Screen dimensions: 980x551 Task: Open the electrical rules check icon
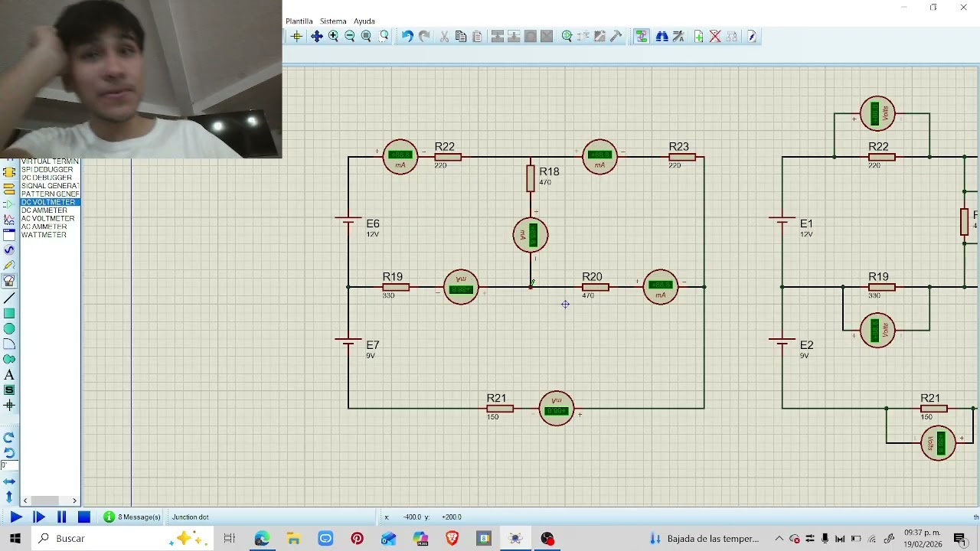click(752, 36)
